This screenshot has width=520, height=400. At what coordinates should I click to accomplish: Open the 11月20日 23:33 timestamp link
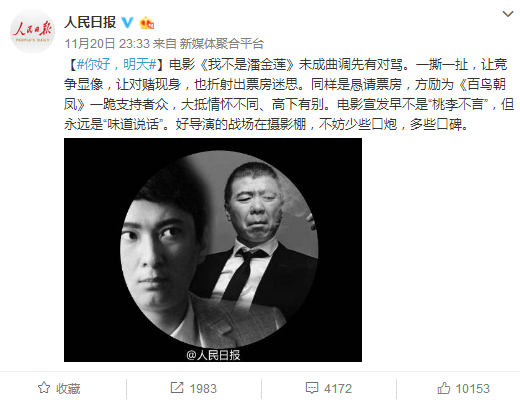click(x=107, y=44)
